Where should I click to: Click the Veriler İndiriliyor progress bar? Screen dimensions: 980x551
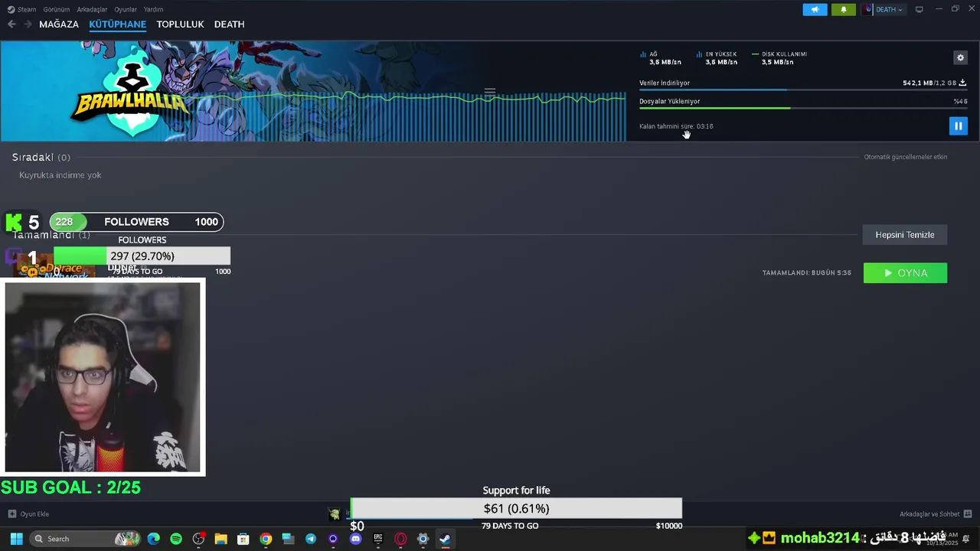[x=802, y=90]
